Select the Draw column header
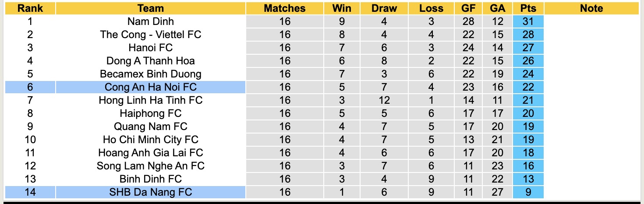644x204 pixels. [x=384, y=8]
